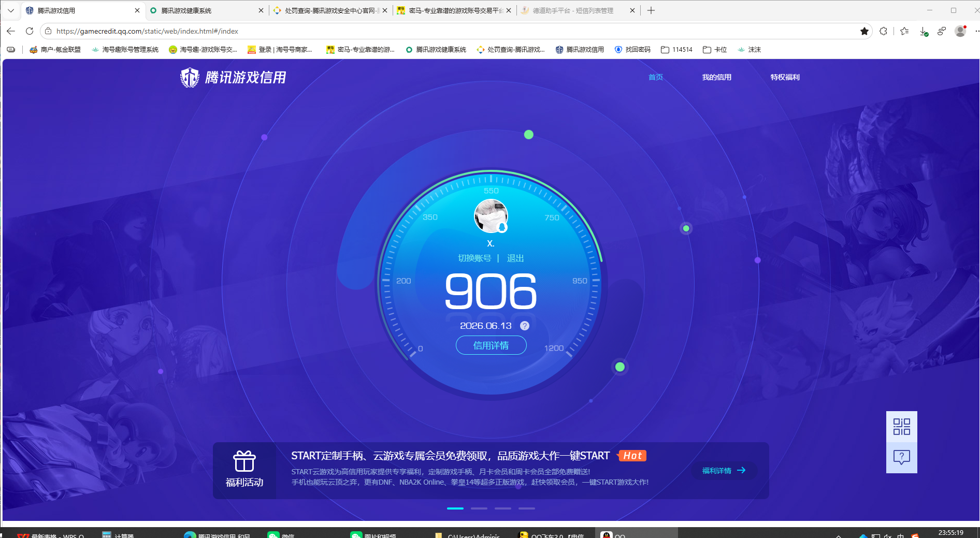The image size is (980, 538).
Task: Select the 特权福利 navigation item
Action: point(785,77)
